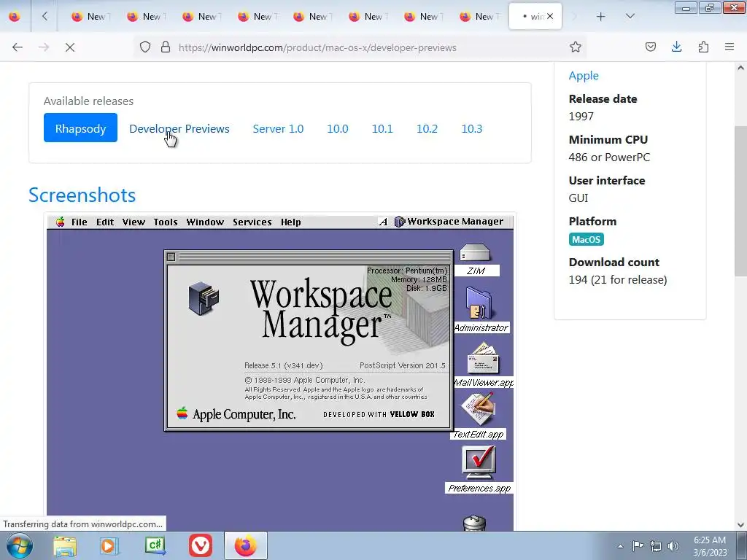Launch Windows Media Player from taskbar
Image resolution: width=747 pixels, height=560 pixels.
click(x=109, y=545)
